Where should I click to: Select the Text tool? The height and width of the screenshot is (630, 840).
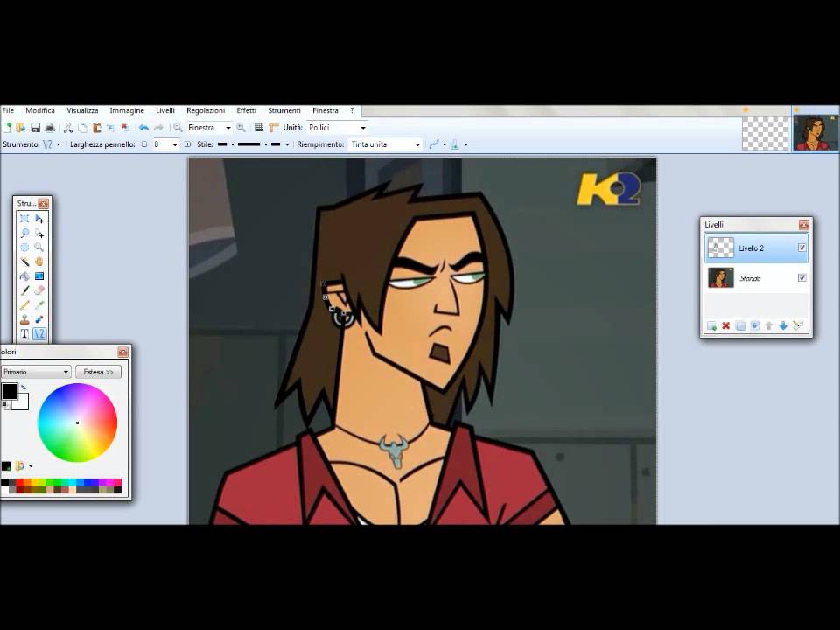[x=24, y=334]
